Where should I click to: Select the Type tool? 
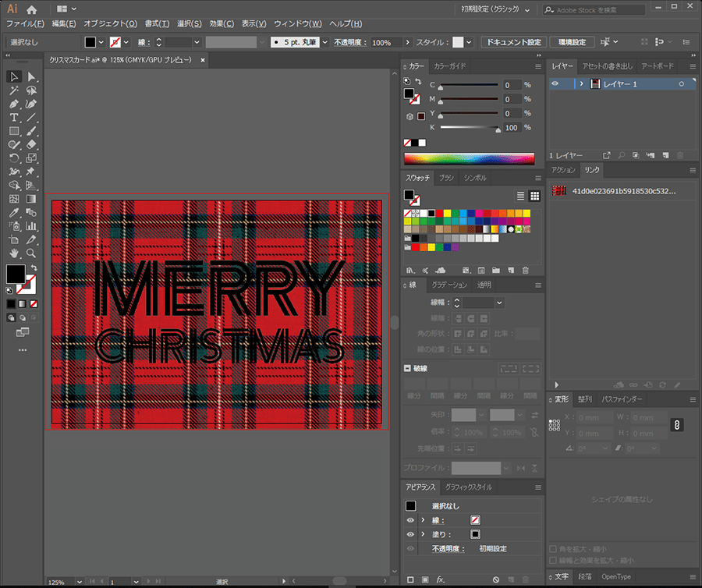14,118
